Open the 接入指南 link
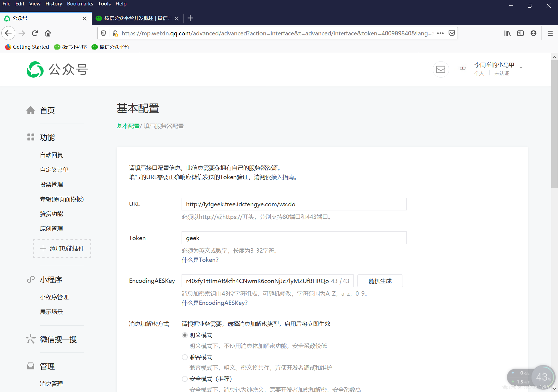Screen dimensions: 558x392 click(284, 177)
